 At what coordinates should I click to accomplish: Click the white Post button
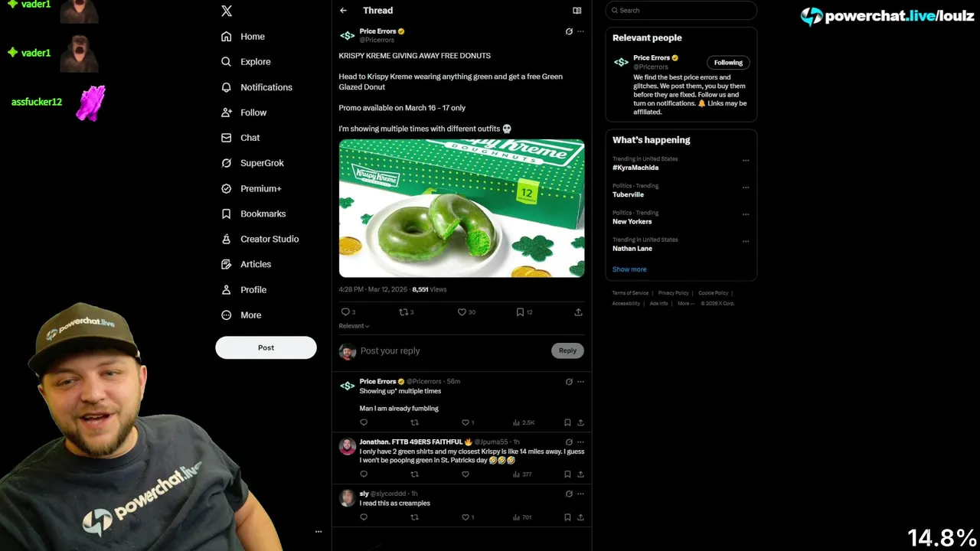[x=266, y=347]
